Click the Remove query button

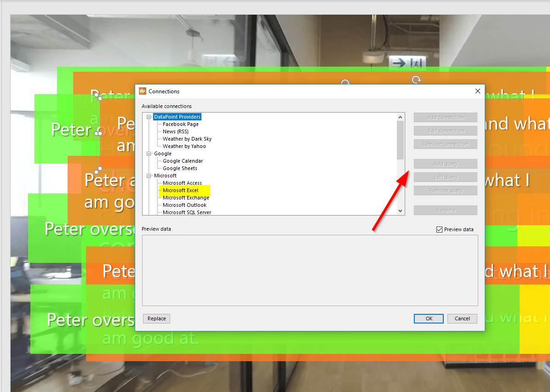(x=446, y=190)
